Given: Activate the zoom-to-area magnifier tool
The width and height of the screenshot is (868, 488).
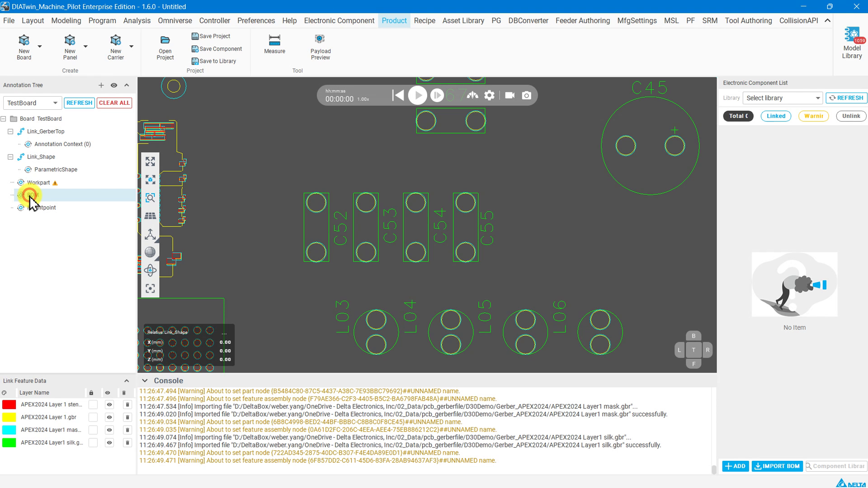Looking at the screenshot, I should [x=150, y=198].
